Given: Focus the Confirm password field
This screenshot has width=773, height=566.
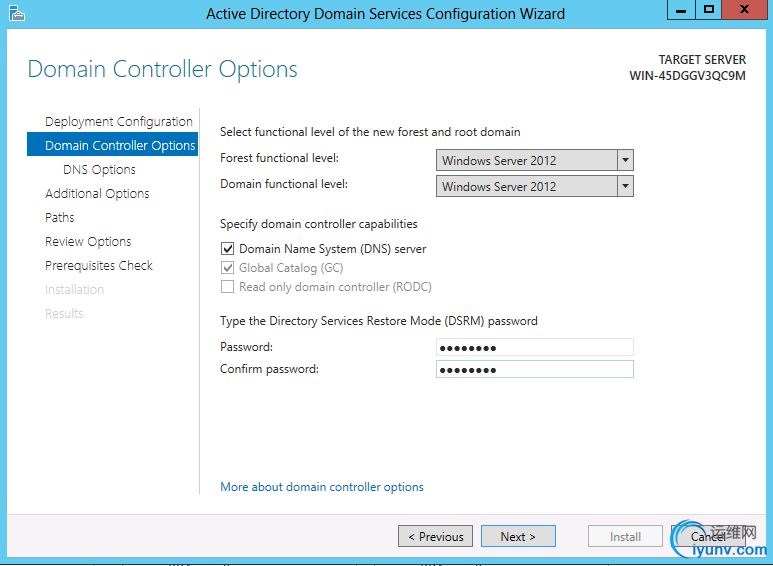Looking at the screenshot, I should 535,369.
